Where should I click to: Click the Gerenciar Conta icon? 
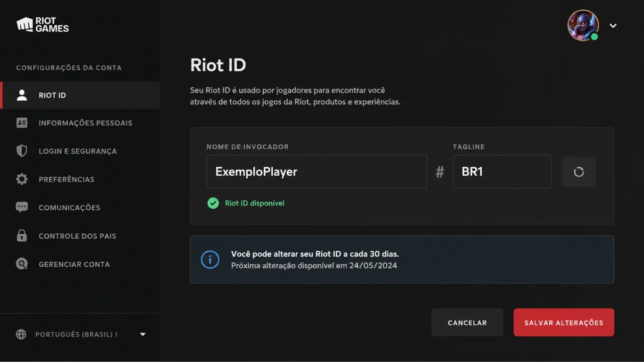pyautogui.click(x=22, y=264)
